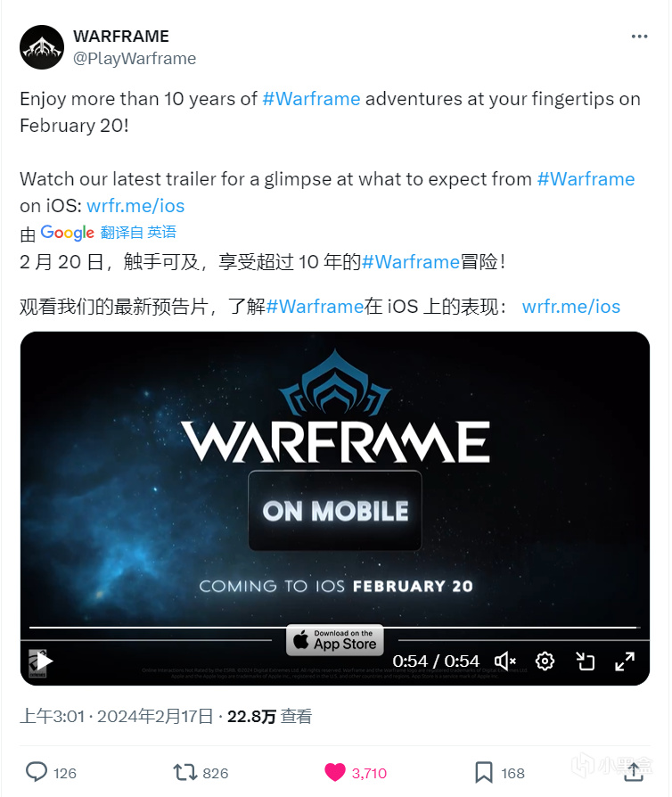The height and width of the screenshot is (797, 672).
Task: Click the video progress bar
Action: (x=334, y=628)
